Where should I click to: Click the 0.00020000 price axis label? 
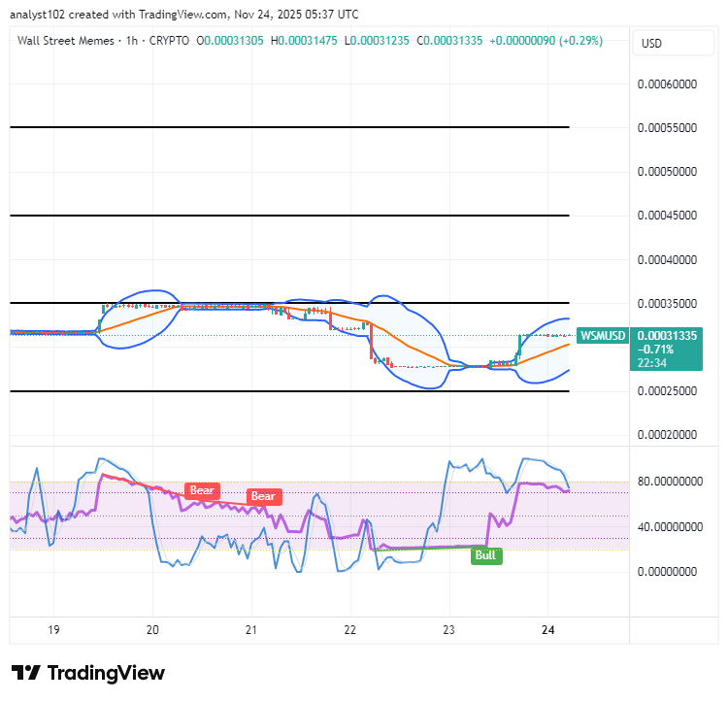(667, 435)
